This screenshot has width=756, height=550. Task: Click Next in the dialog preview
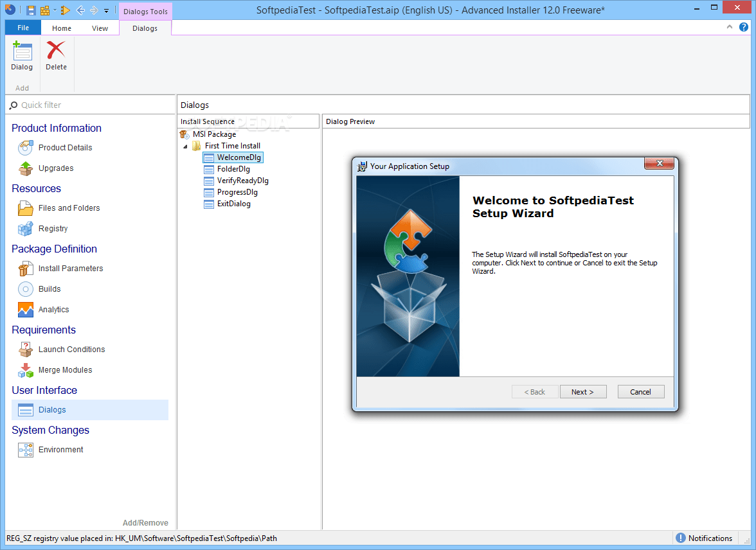point(582,391)
